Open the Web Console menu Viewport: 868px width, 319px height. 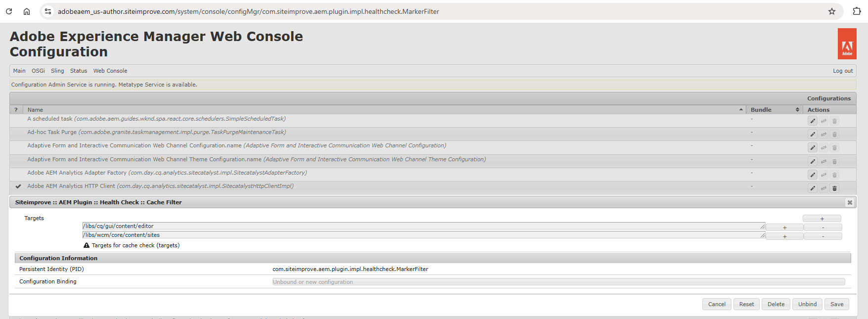pos(110,71)
